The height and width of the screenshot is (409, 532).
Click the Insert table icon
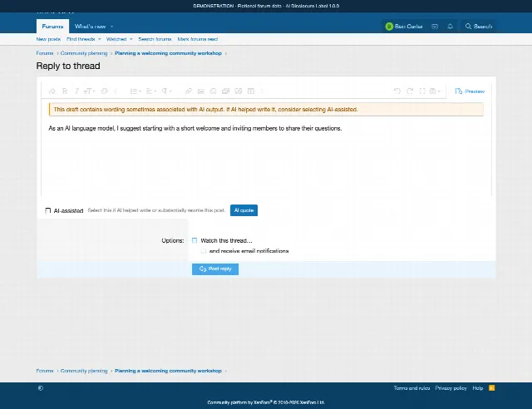point(251,91)
